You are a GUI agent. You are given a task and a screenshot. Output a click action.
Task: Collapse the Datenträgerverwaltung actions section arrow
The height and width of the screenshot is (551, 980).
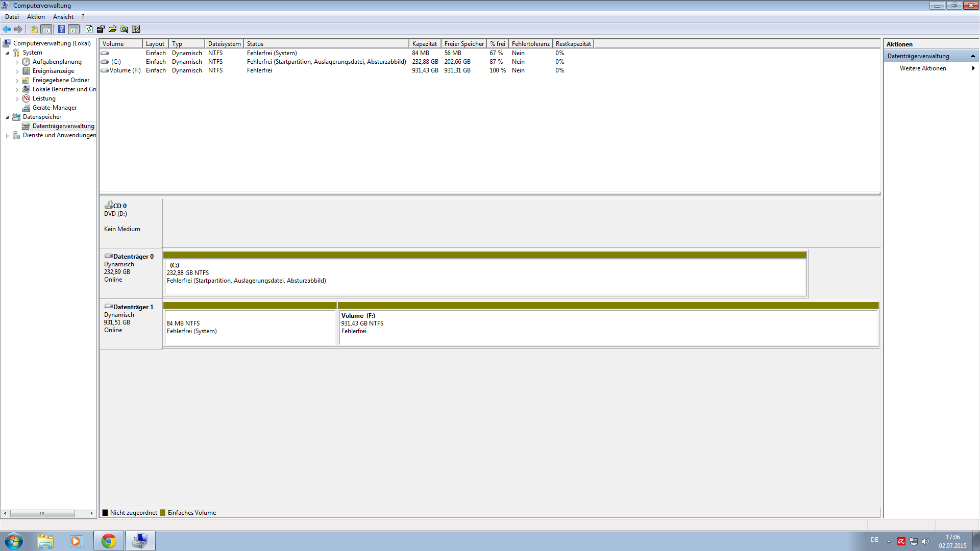coord(973,56)
